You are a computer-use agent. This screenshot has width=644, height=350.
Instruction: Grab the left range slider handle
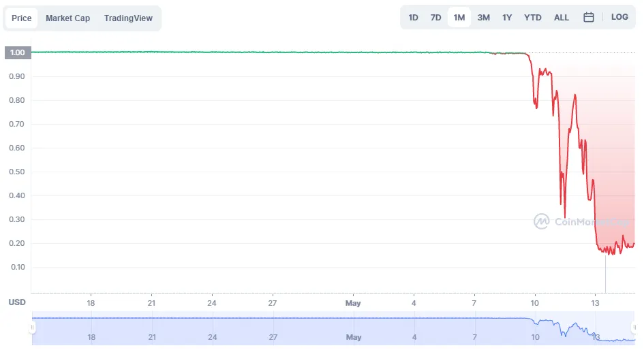tap(32, 328)
